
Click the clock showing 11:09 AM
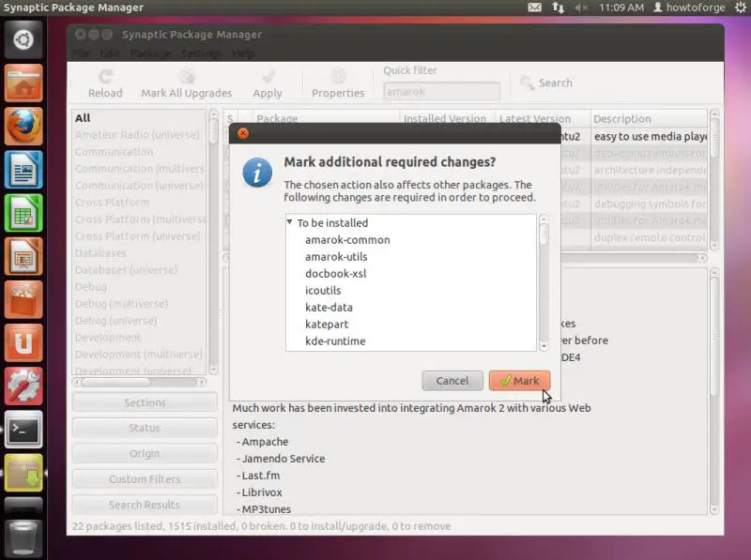point(621,8)
